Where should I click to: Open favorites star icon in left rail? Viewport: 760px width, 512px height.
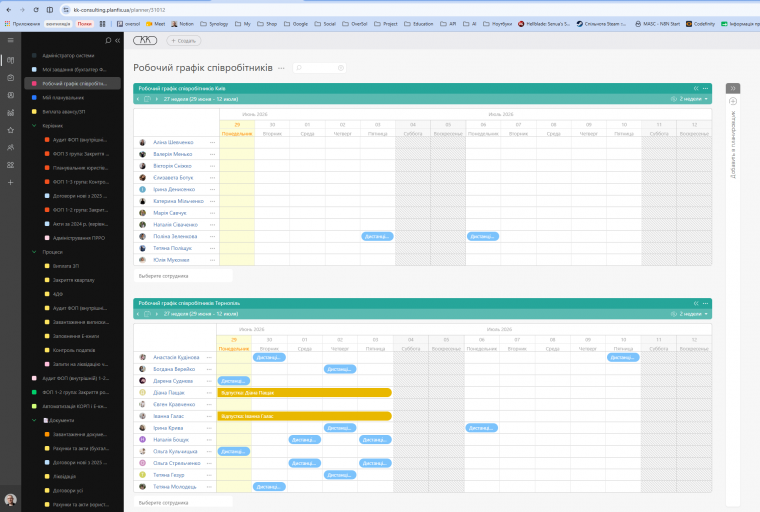tap(10, 130)
